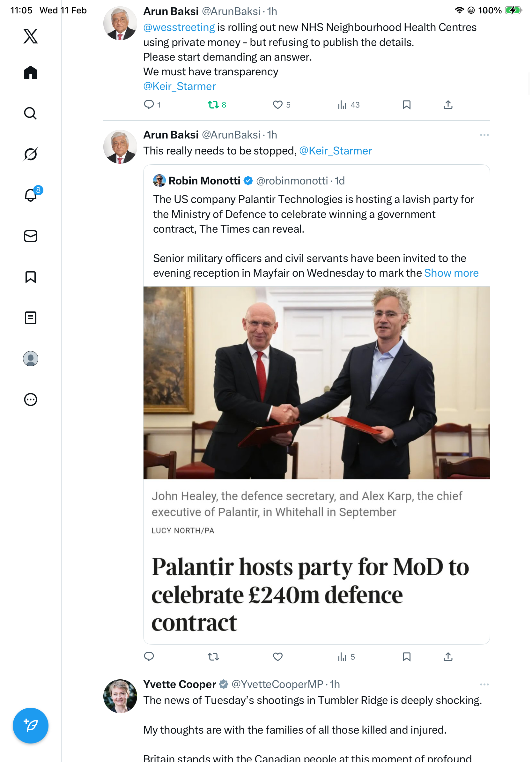532x762 pixels.
Task: Open the Lists icon in sidebar
Action: point(31,318)
